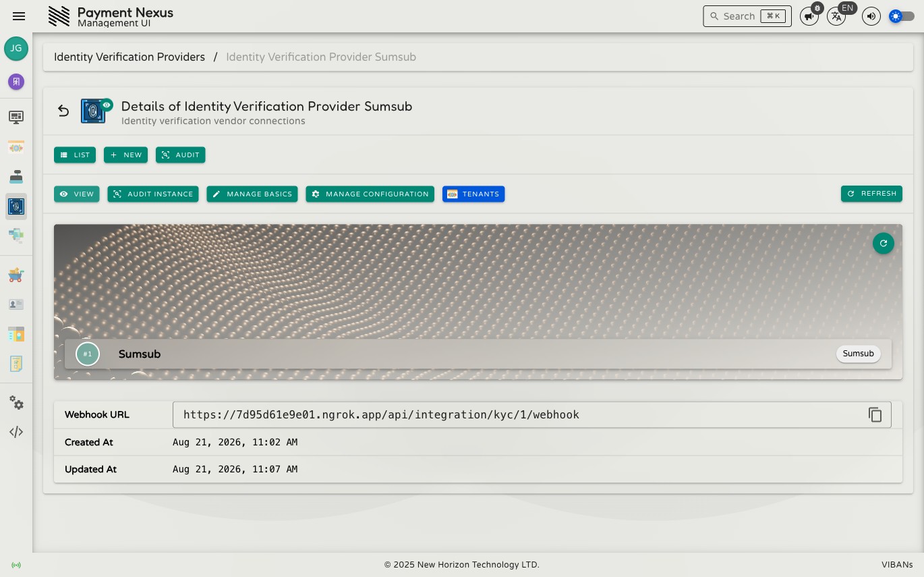924x577 pixels.
Task: Copy the Webhook URL to clipboard
Action: (875, 415)
